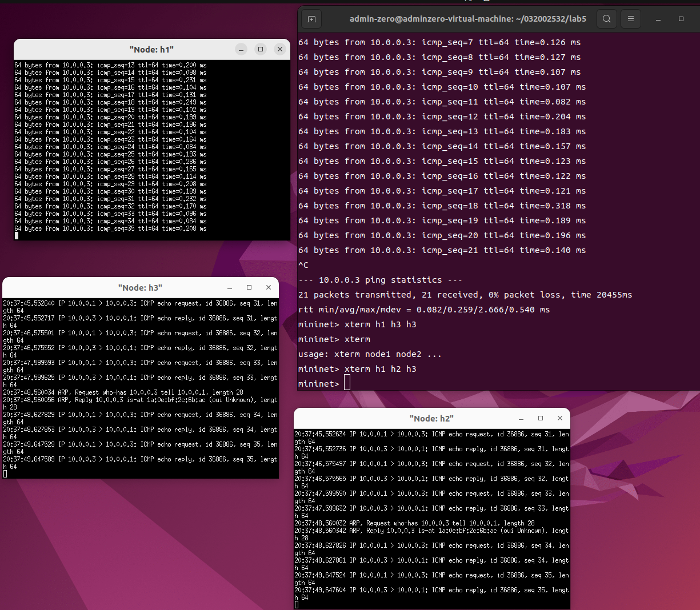Click icmp_seq=13 line in h1 window

pos(111,65)
